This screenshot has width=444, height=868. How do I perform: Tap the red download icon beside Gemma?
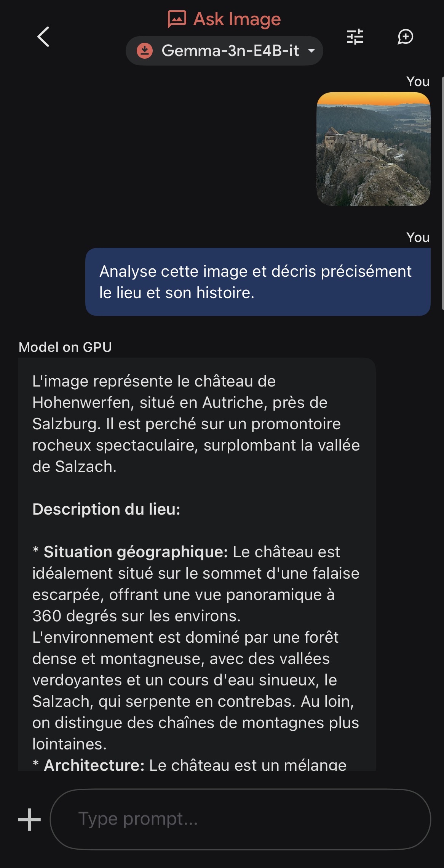(x=145, y=51)
